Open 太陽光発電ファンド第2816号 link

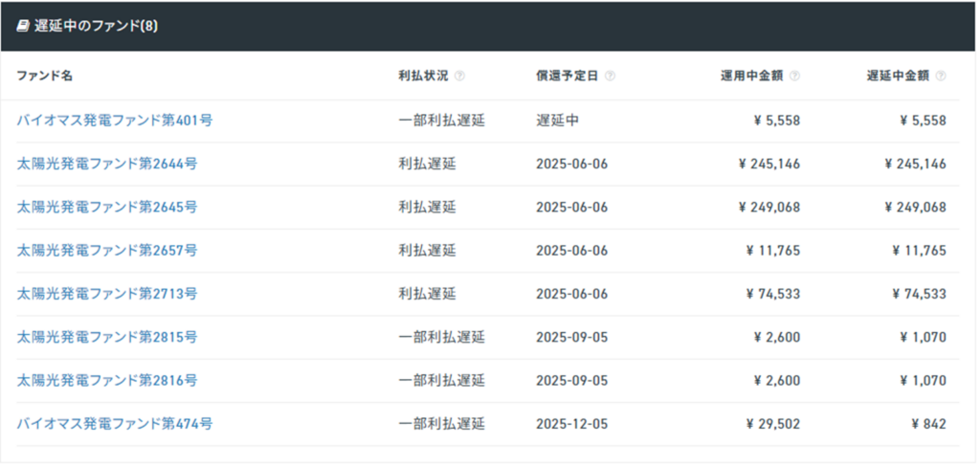107,381
